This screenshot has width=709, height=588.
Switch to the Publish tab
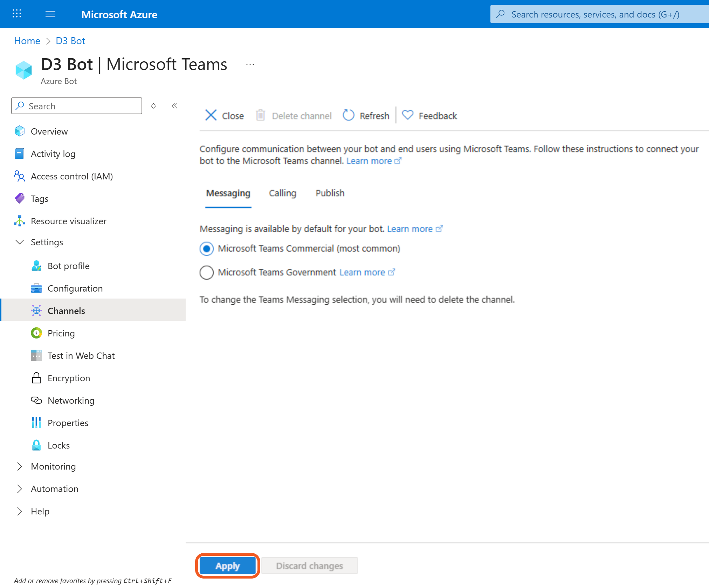click(x=330, y=193)
